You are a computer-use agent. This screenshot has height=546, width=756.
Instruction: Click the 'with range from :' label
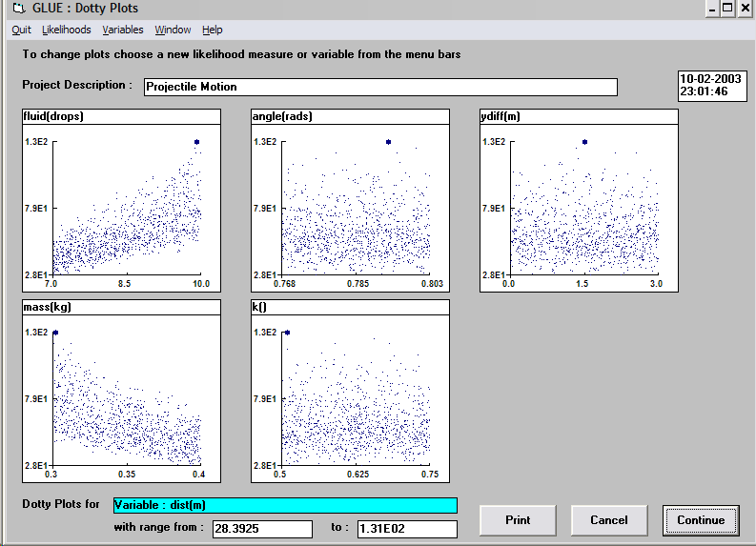click(158, 527)
